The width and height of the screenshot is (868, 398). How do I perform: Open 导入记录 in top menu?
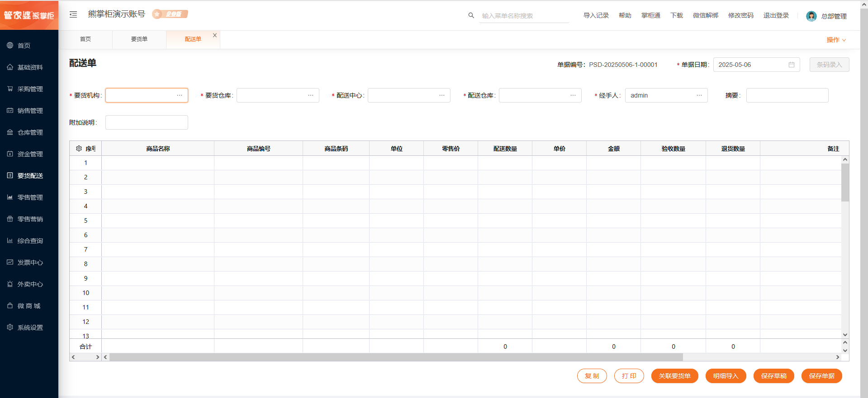coord(596,15)
